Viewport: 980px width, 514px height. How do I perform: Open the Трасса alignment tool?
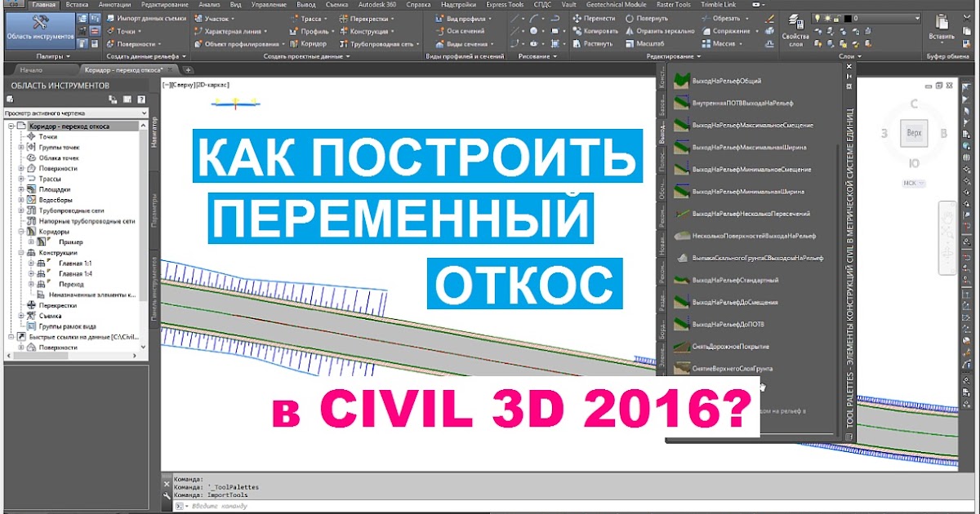point(310,18)
